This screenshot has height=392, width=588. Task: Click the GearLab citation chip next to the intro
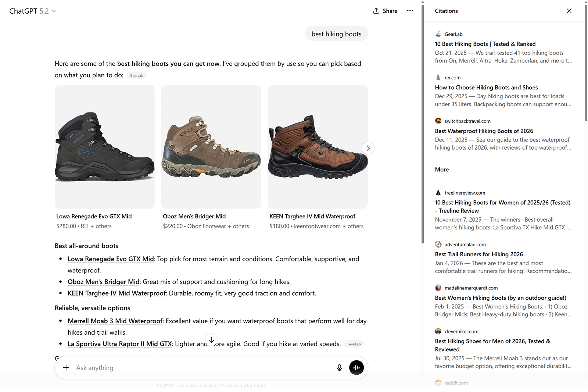(x=136, y=75)
